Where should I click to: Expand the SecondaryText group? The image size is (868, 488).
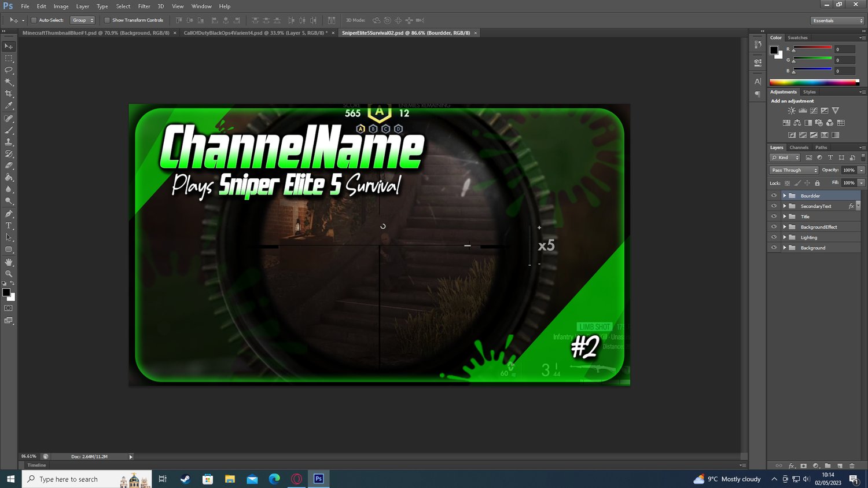pyautogui.click(x=785, y=206)
